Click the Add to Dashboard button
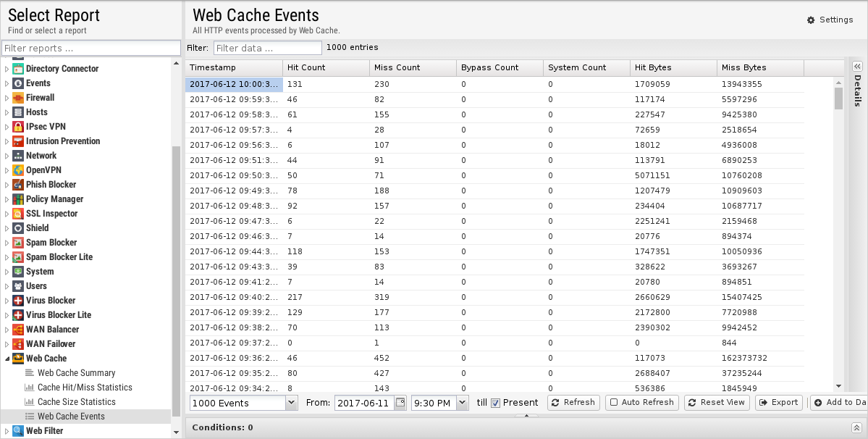This screenshot has height=439, width=868. tap(839, 403)
